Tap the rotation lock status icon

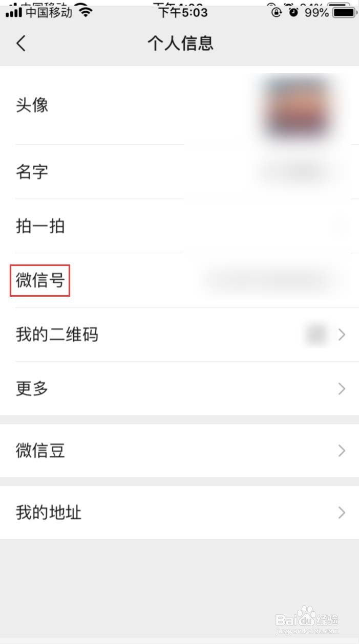[277, 12]
